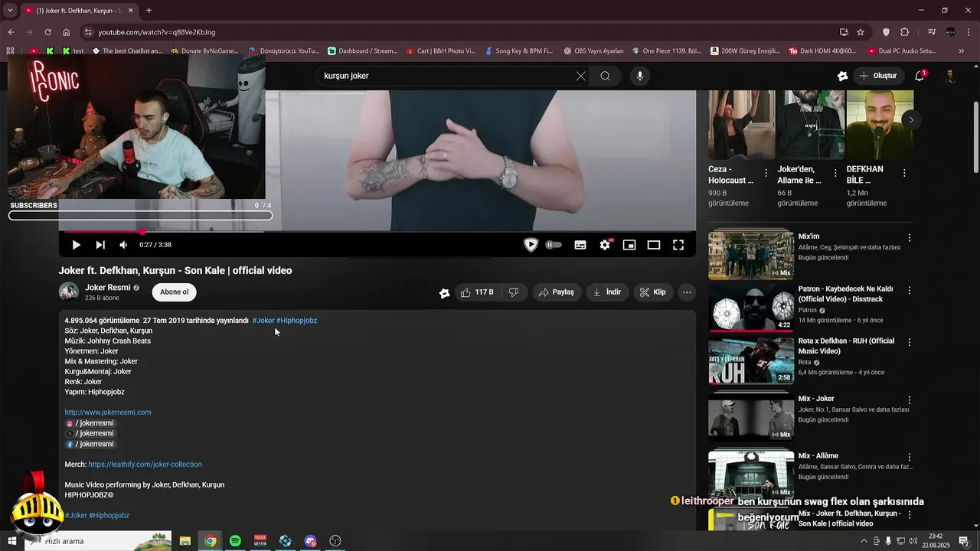Open the leathify joker-collection merch link

click(x=145, y=465)
